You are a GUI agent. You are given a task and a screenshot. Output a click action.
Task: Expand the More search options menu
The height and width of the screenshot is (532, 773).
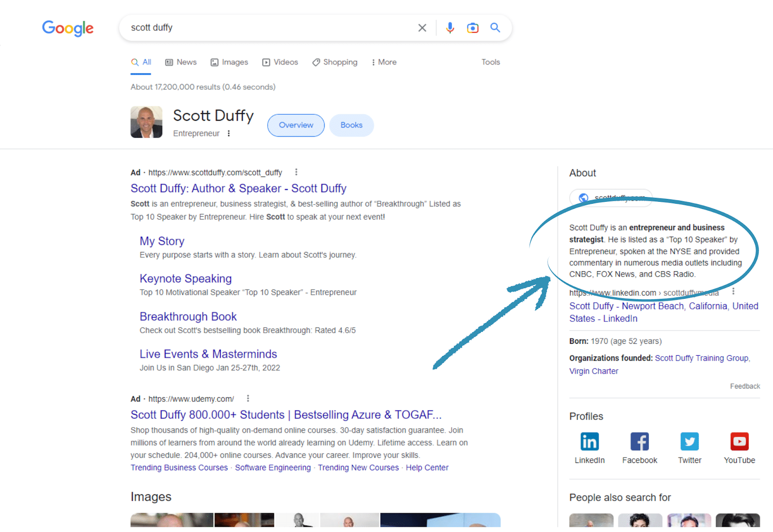click(x=384, y=62)
